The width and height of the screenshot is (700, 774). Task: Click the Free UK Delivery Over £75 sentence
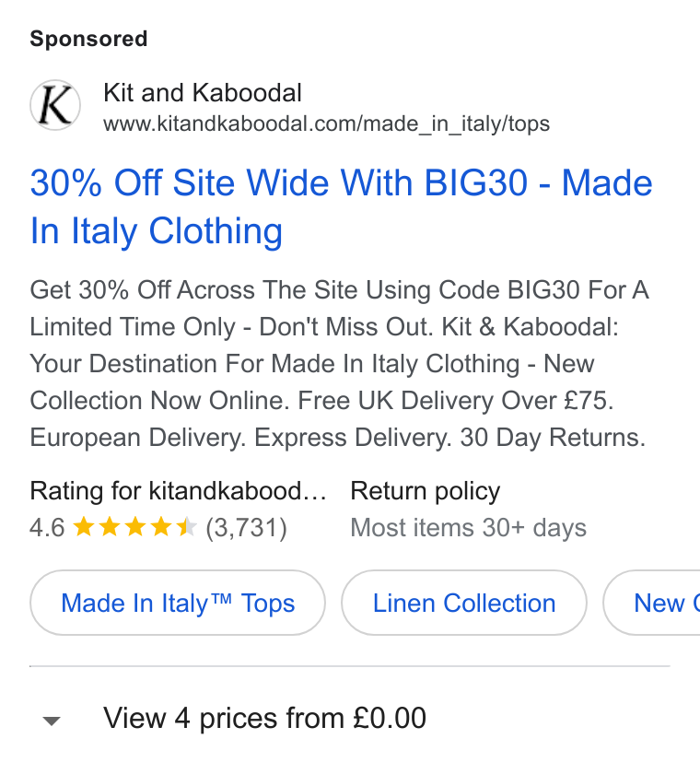coord(455,400)
